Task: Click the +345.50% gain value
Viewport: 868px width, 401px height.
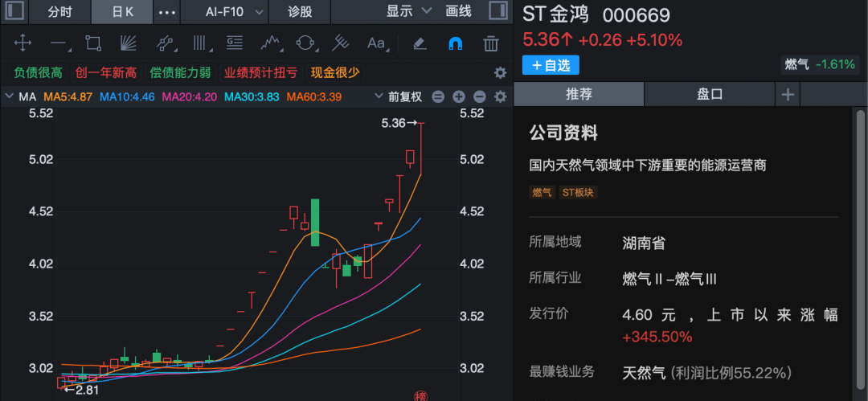Action: pyautogui.click(x=657, y=337)
